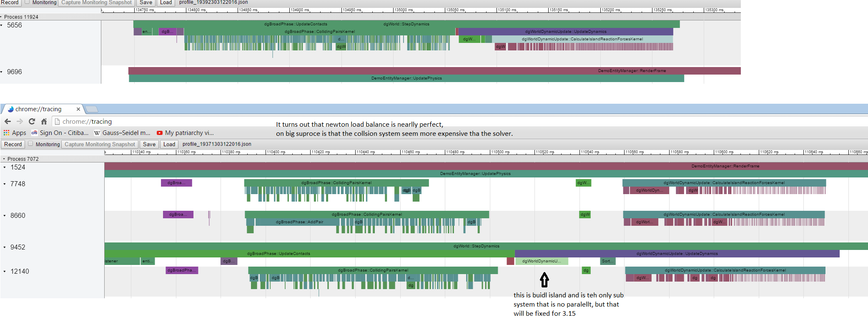
Task: Click the browser Forward arrow
Action: 20,122
